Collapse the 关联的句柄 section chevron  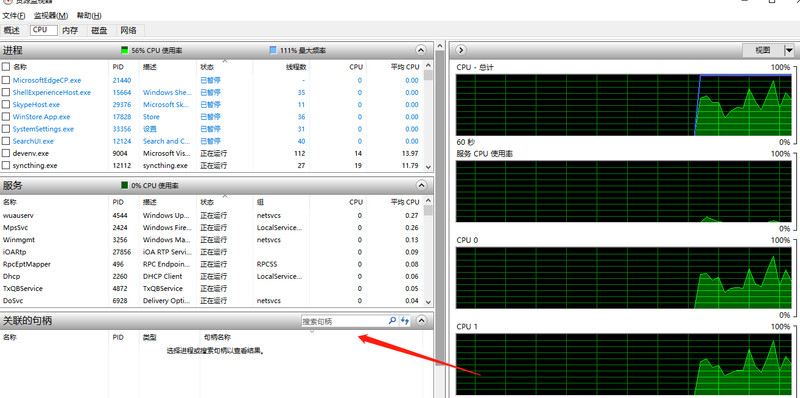(x=421, y=320)
